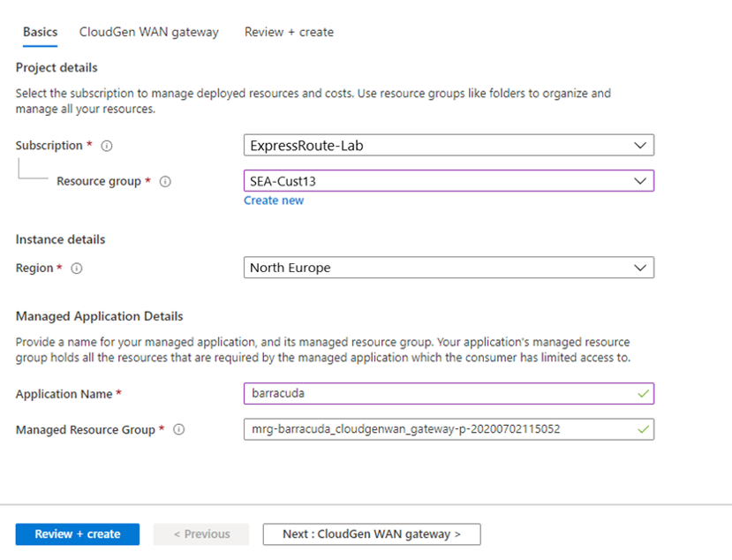Click the Region info icon
This screenshot has height=560, width=732.
[x=77, y=269]
